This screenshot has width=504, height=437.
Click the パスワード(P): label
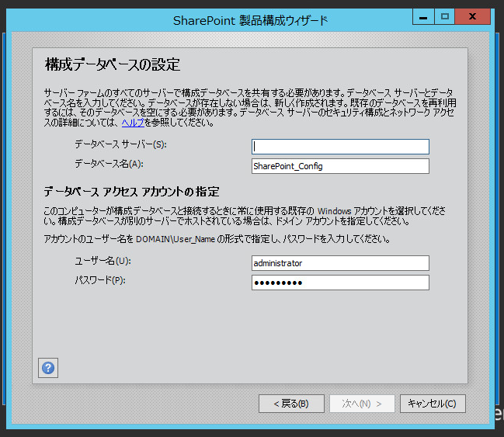[x=100, y=280]
